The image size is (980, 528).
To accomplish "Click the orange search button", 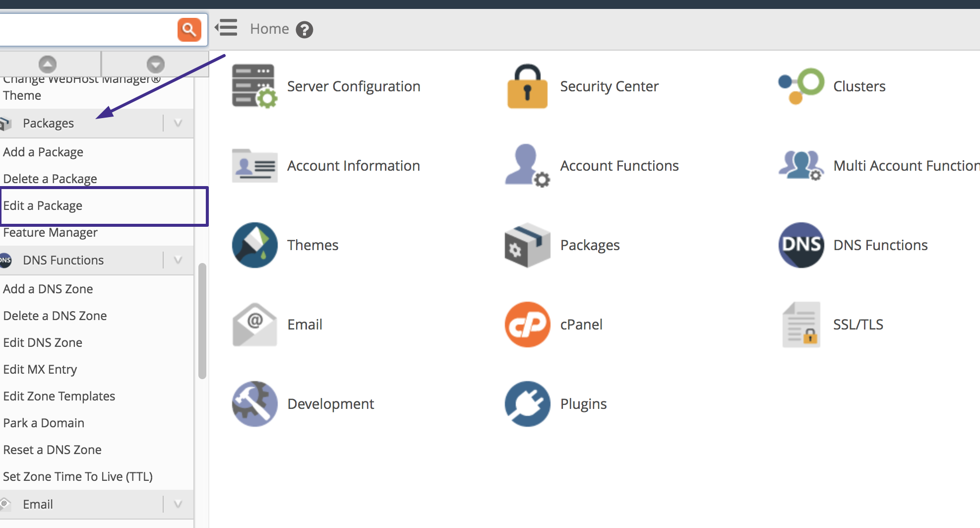I will pyautogui.click(x=189, y=30).
